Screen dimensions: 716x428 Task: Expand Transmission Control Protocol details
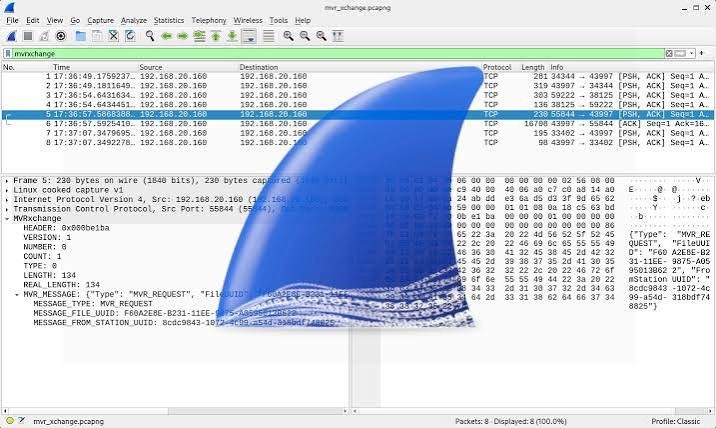[x=7, y=209]
